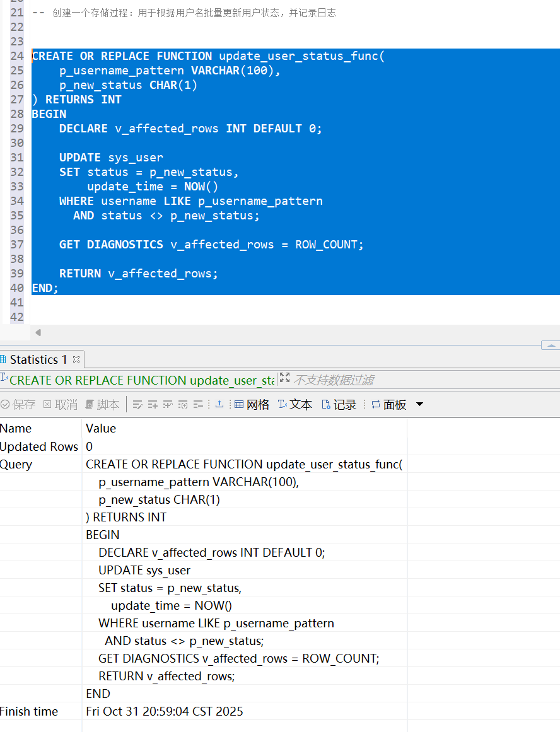560x732 pixels.
Task: Expand the 面板 dropdown arrow
Action: pyautogui.click(x=420, y=405)
